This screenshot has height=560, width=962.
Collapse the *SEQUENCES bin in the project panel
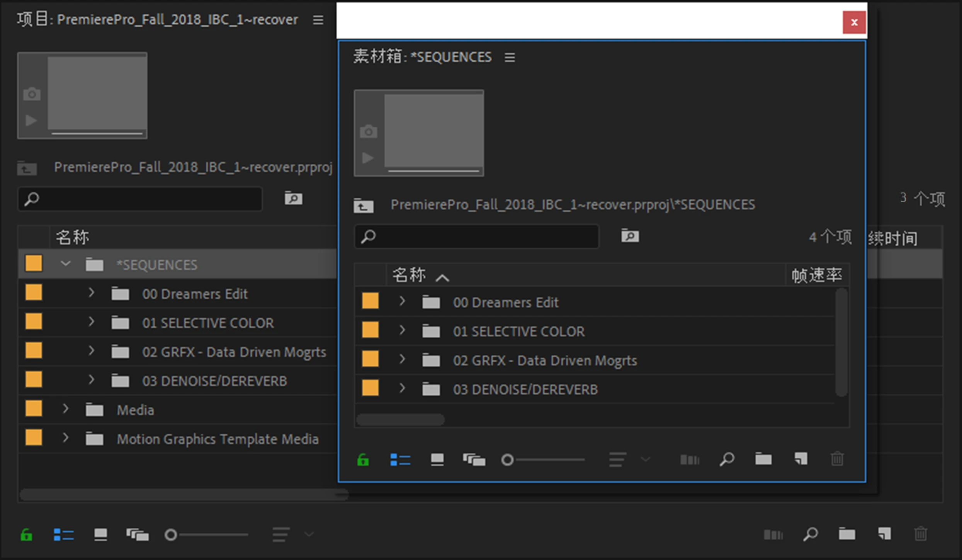pos(65,263)
